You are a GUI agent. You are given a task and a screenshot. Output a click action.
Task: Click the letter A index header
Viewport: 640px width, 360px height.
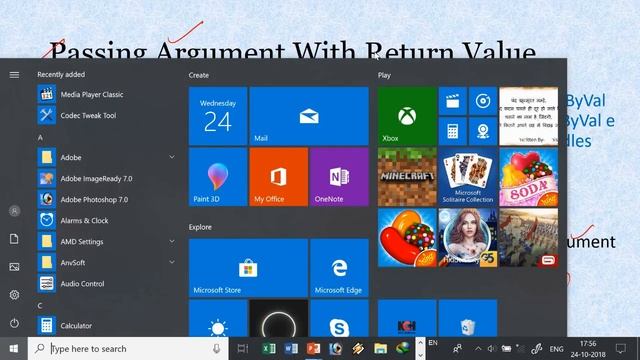pos(40,138)
